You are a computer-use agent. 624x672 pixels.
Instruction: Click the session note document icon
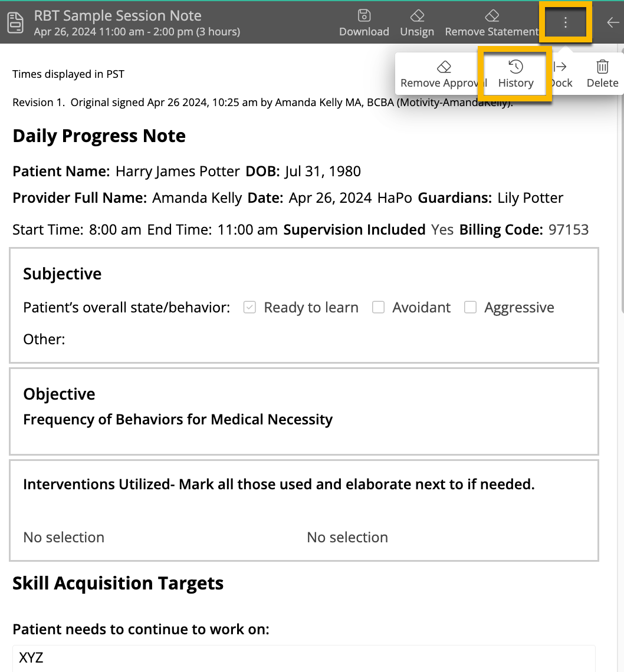coord(15,22)
